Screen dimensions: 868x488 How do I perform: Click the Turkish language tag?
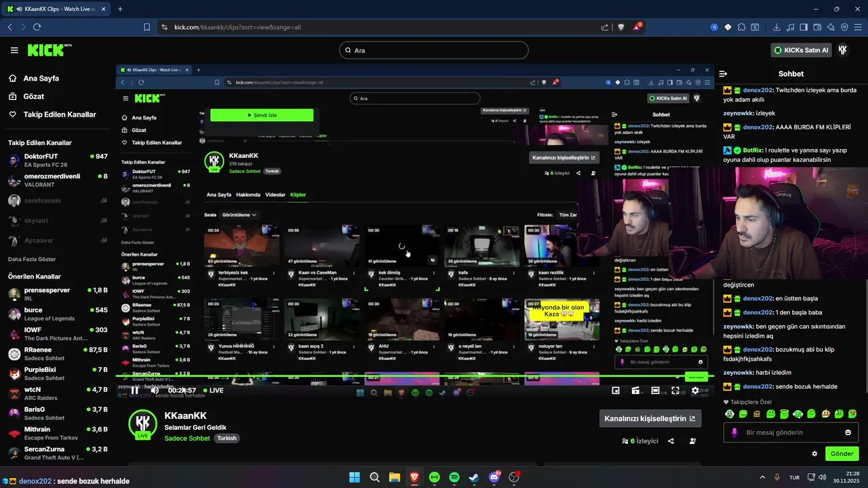tap(226, 439)
